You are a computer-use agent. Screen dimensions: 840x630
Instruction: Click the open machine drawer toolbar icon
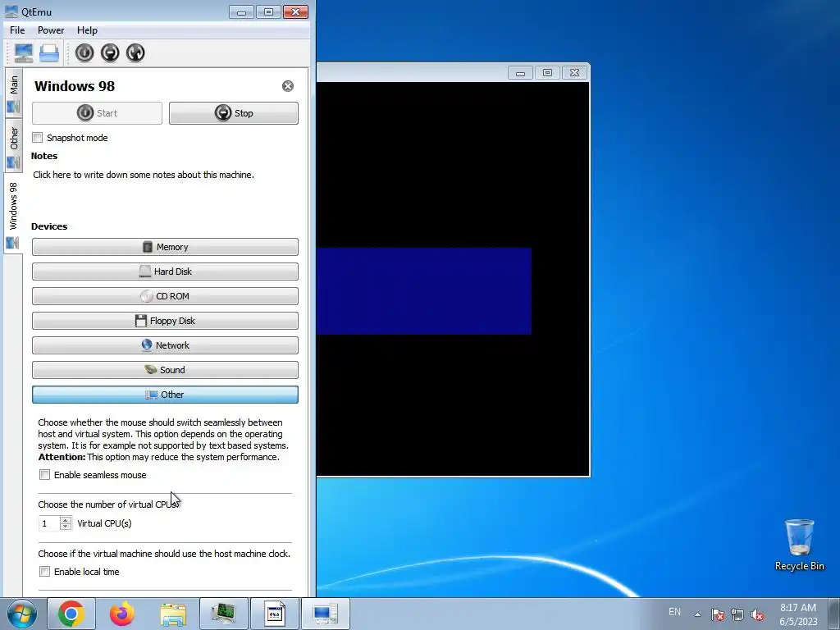(48, 52)
